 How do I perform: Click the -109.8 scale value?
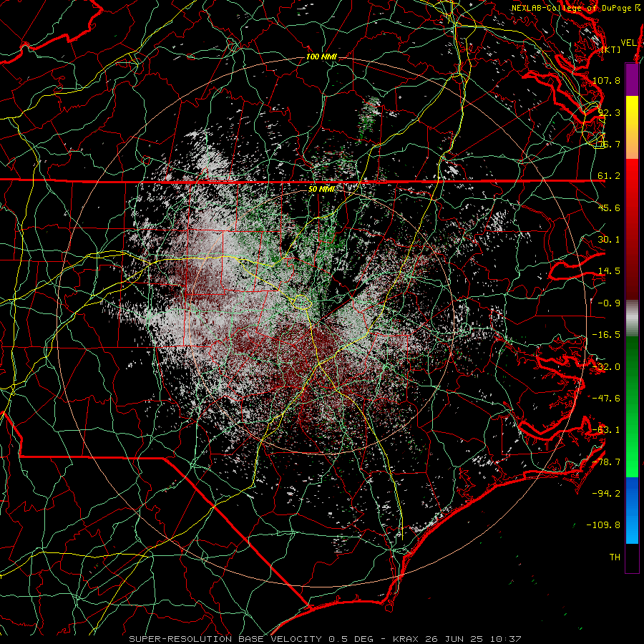pos(604,525)
